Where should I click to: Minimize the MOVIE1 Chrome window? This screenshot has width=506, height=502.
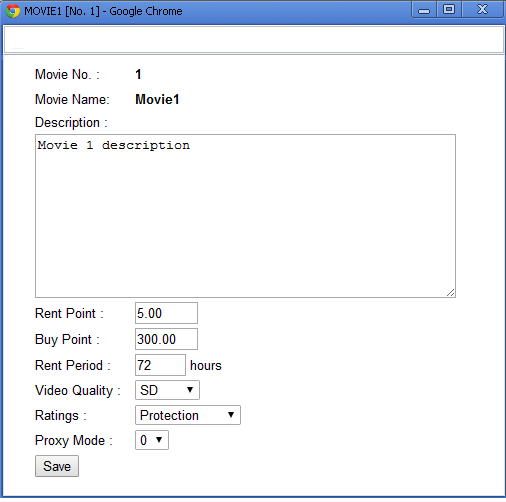pos(424,10)
